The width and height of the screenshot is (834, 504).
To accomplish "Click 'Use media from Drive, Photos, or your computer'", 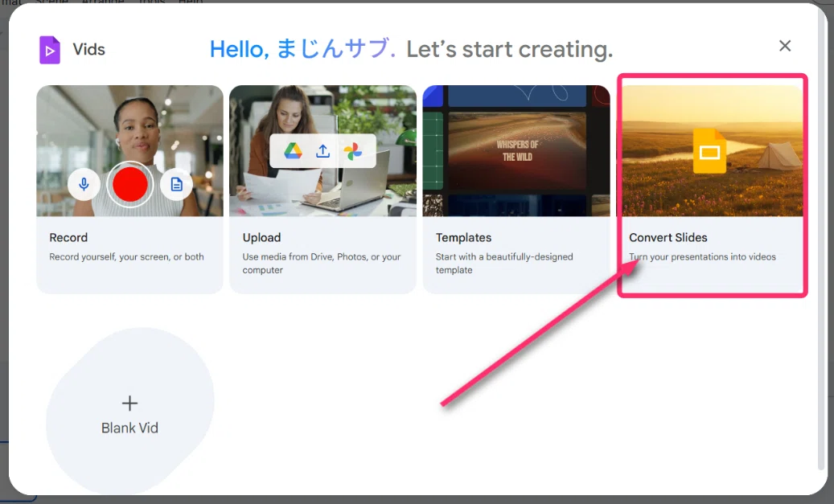I will (x=321, y=263).
